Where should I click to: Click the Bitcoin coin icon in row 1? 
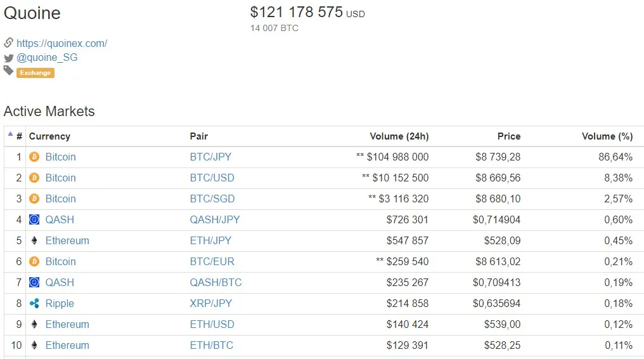click(34, 157)
